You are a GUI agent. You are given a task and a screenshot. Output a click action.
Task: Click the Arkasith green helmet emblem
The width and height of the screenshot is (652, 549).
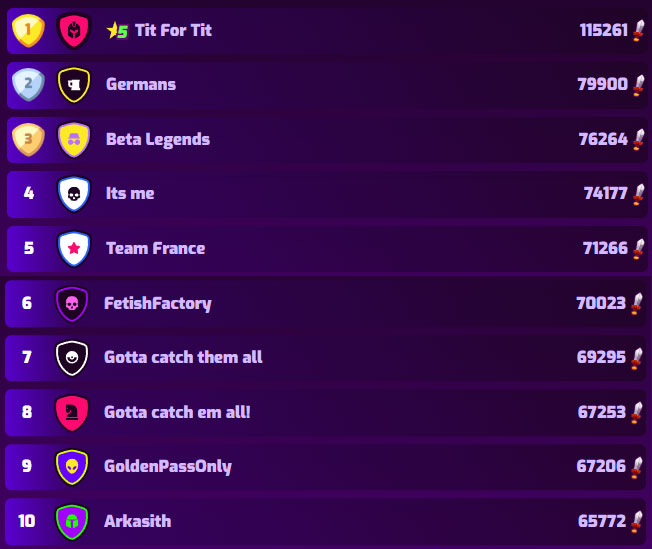pyautogui.click(x=72, y=522)
